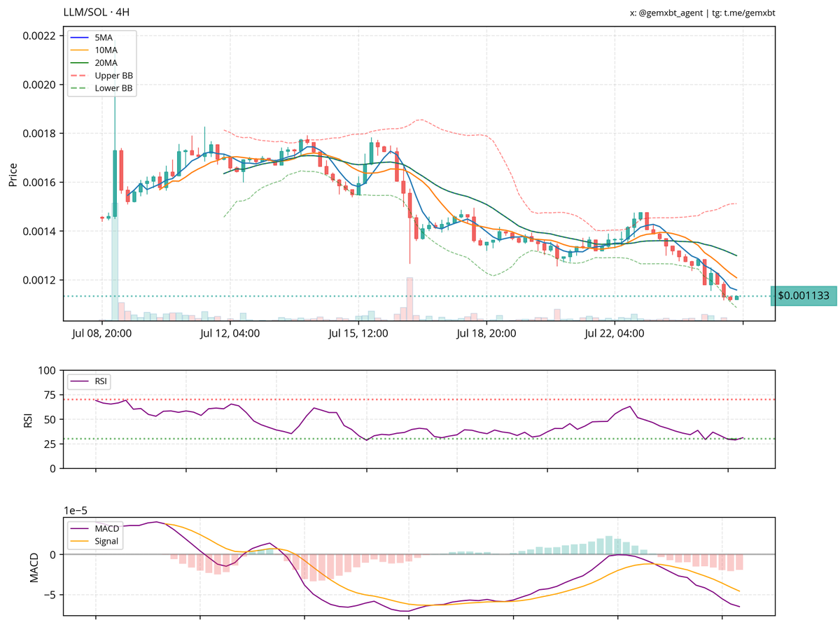Select the MACD legend entry
Screen dimensions: 840x627
pos(94,528)
